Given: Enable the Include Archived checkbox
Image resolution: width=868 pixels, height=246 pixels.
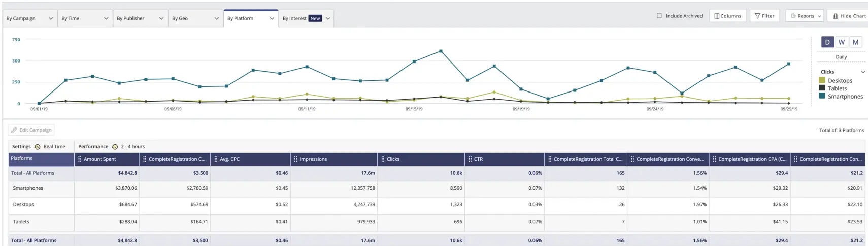Looking at the screenshot, I should [659, 16].
